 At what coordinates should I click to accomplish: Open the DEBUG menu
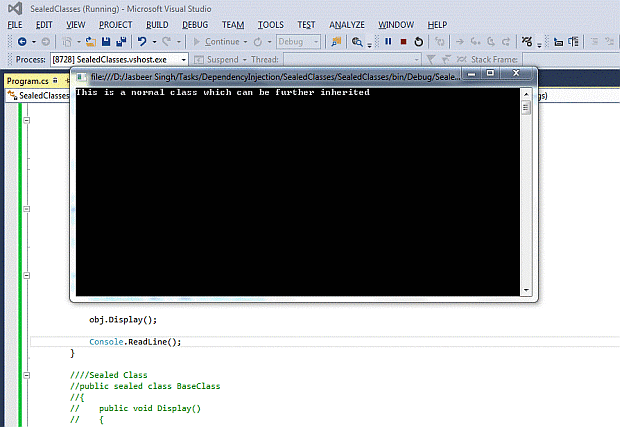tap(195, 25)
